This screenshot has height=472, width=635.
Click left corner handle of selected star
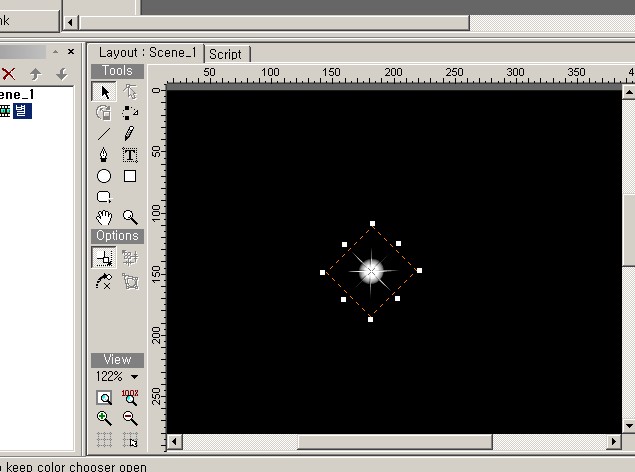coord(322,272)
